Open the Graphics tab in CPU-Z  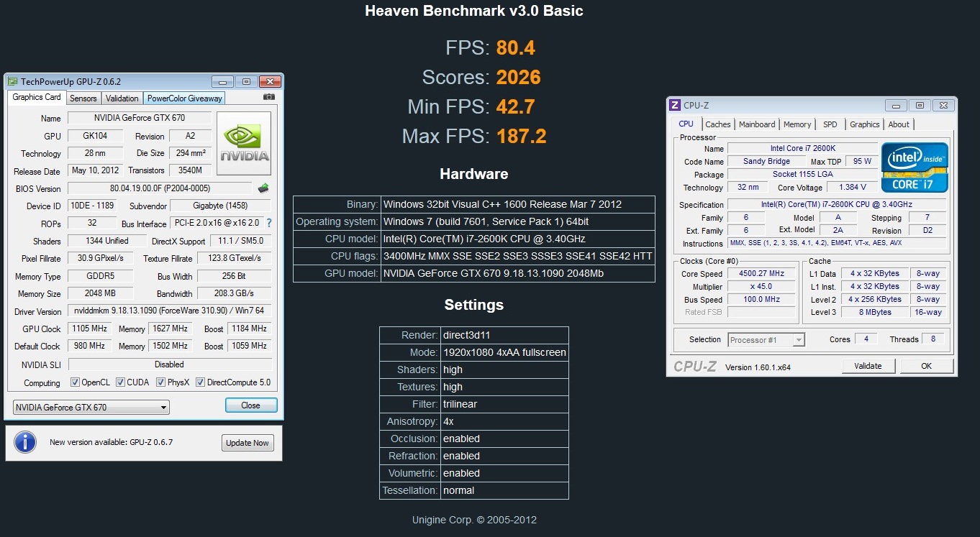865,124
